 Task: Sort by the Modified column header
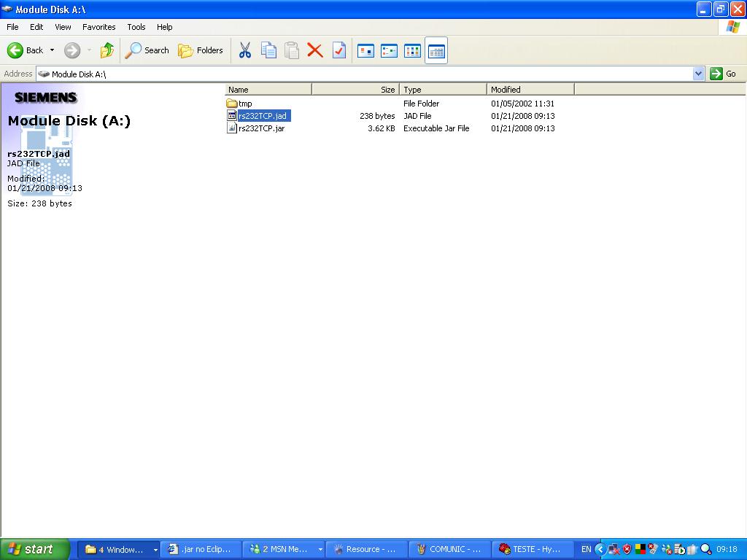[x=531, y=90]
